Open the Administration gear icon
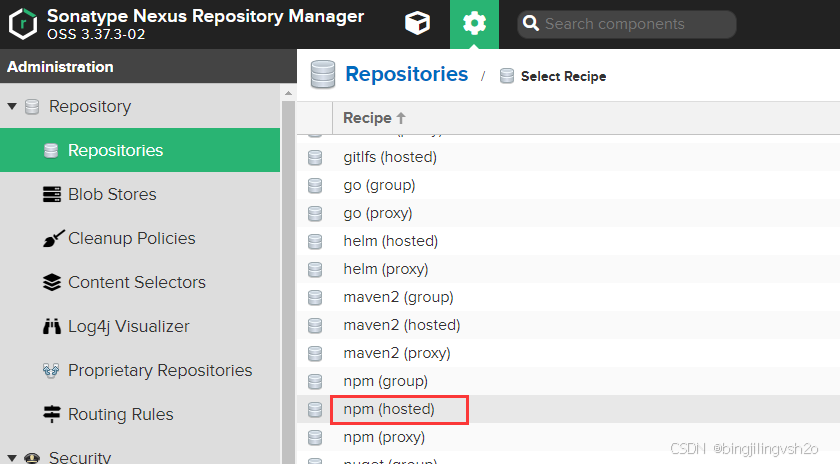 (474, 24)
